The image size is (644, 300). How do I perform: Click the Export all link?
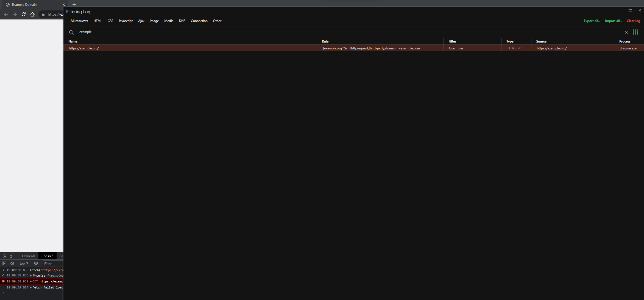tap(592, 21)
